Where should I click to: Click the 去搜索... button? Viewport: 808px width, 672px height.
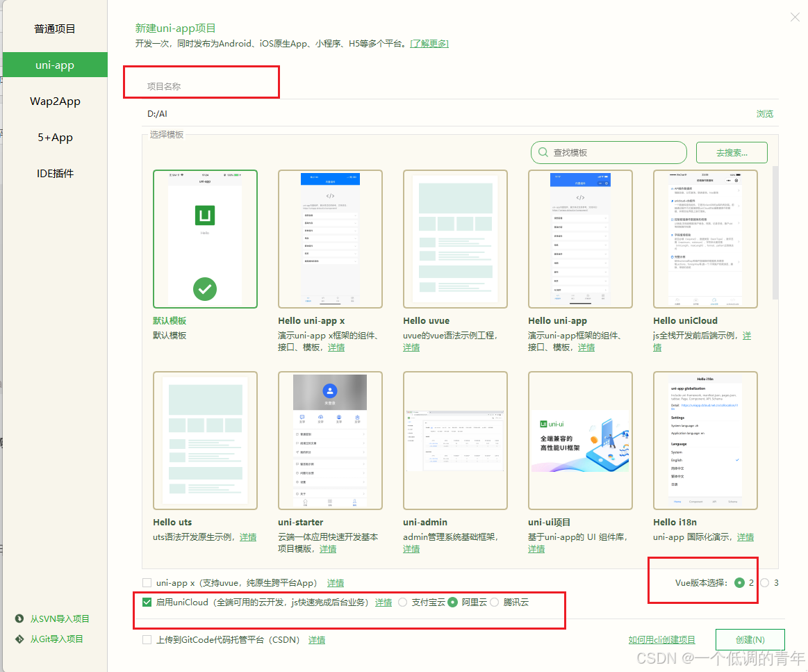[x=731, y=153]
